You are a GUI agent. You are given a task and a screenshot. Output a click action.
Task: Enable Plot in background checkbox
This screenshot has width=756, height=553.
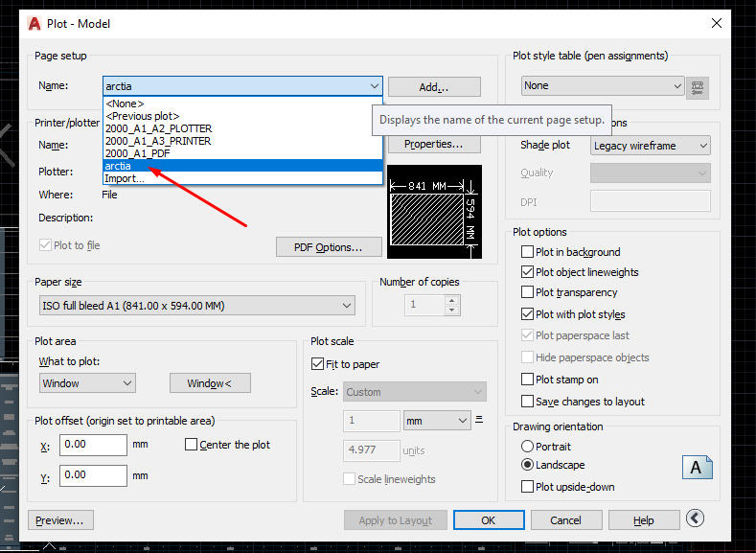[x=528, y=252]
